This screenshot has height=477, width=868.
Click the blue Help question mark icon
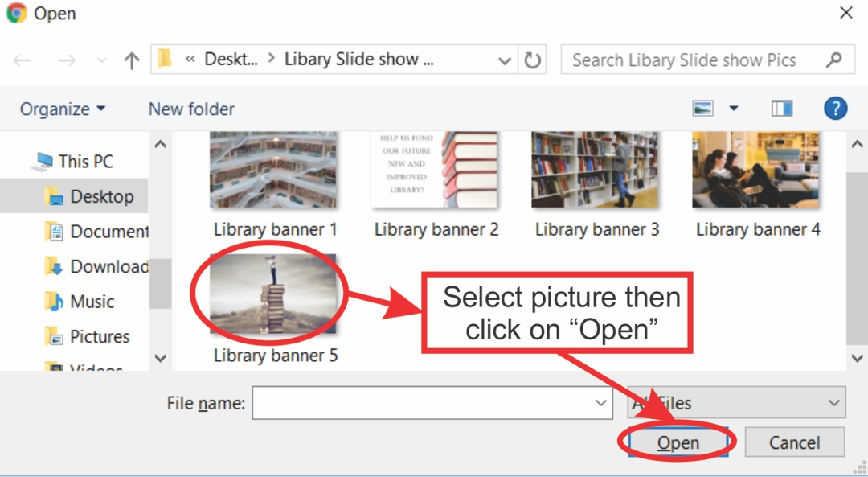point(835,108)
